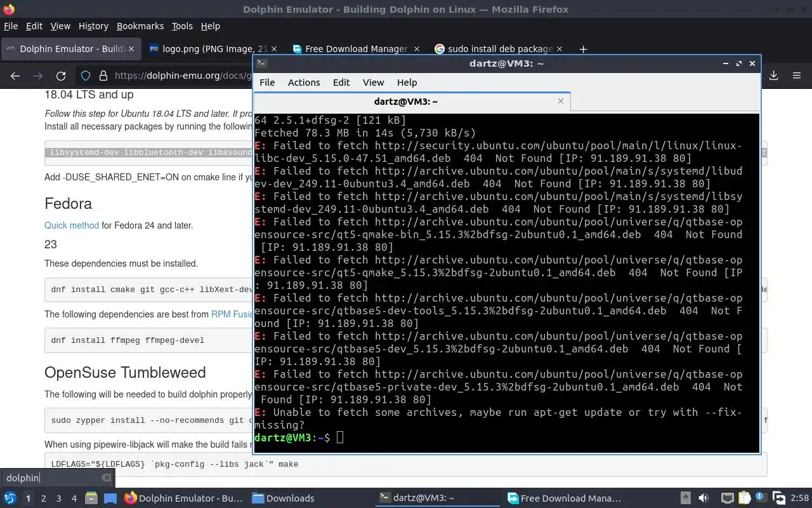This screenshot has width=812, height=508.
Task: Click the removable media eject icon in tray
Action: pyautogui.click(x=686, y=498)
